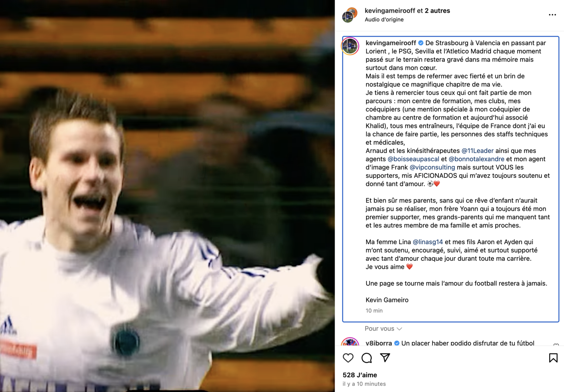Click kevingameirooff avatar next to caption
This screenshot has height=392, width=564.
click(350, 46)
